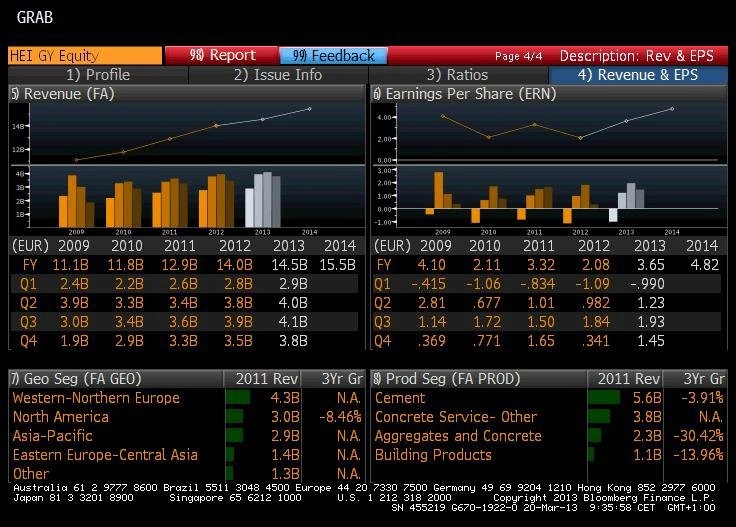Image resolution: width=736 pixels, height=527 pixels.
Task: Click the Q3 2012 EPS value 1.84
Action: (596, 322)
